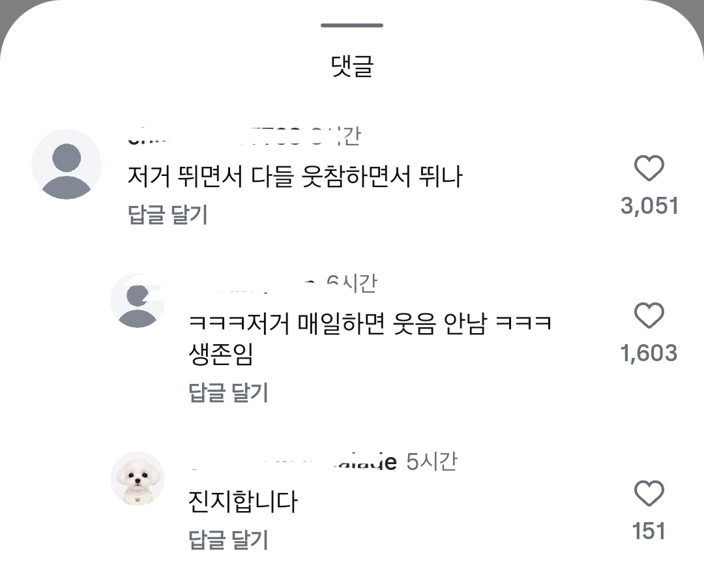Tap the 3,051 like count
Screen dimensions: 704x588
[x=649, y=206]
